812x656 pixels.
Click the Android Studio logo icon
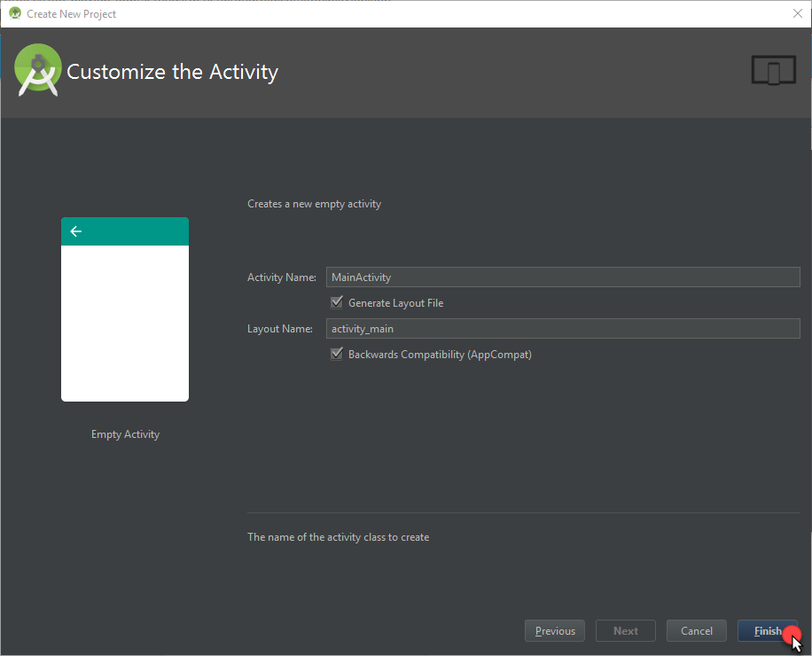point(38,70)
